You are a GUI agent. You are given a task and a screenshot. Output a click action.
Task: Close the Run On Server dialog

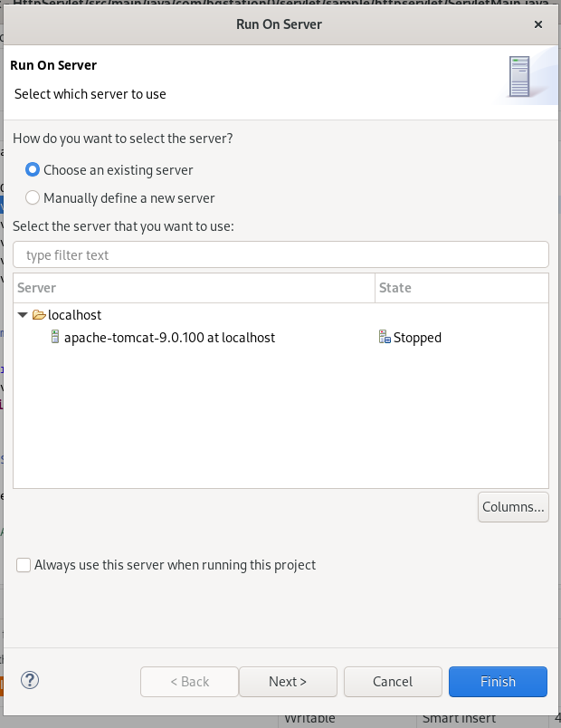pyautogui.click(x=538, y=24)
